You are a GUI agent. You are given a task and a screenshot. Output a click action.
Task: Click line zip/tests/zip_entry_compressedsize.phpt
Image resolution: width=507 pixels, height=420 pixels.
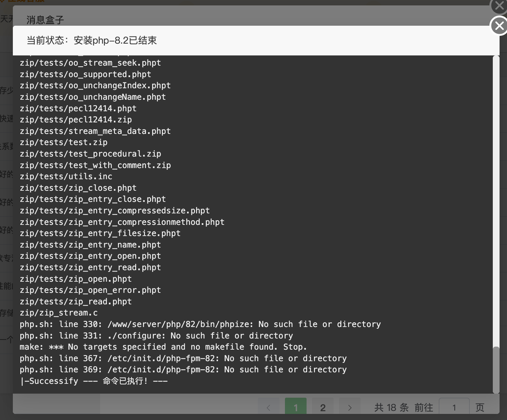click(115, 211)
